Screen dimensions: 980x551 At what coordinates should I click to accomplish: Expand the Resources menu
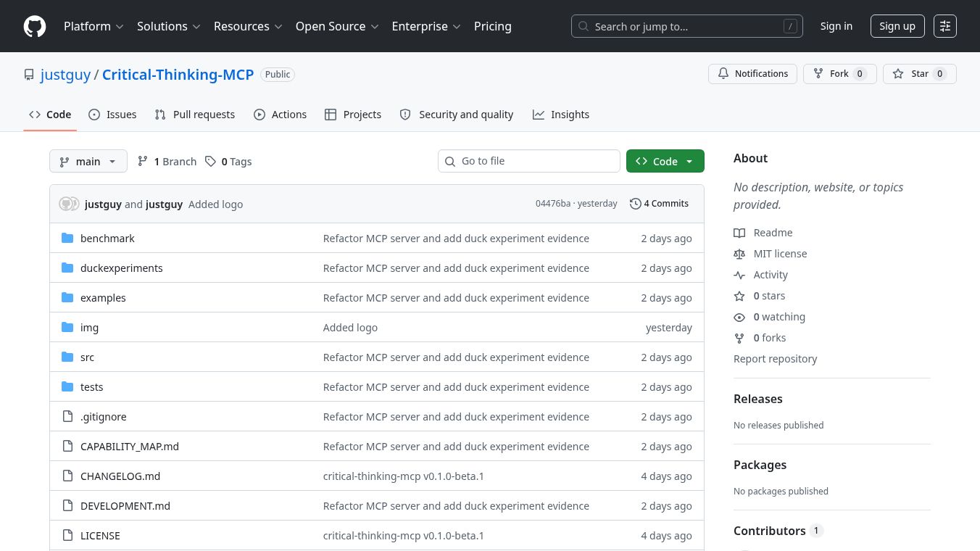click(x=247, y=26)
